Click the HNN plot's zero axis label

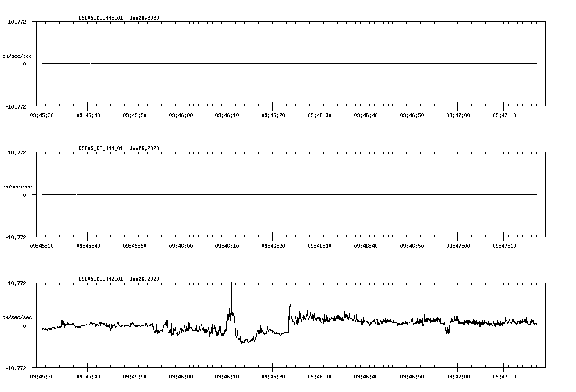[x=25, y=195]
